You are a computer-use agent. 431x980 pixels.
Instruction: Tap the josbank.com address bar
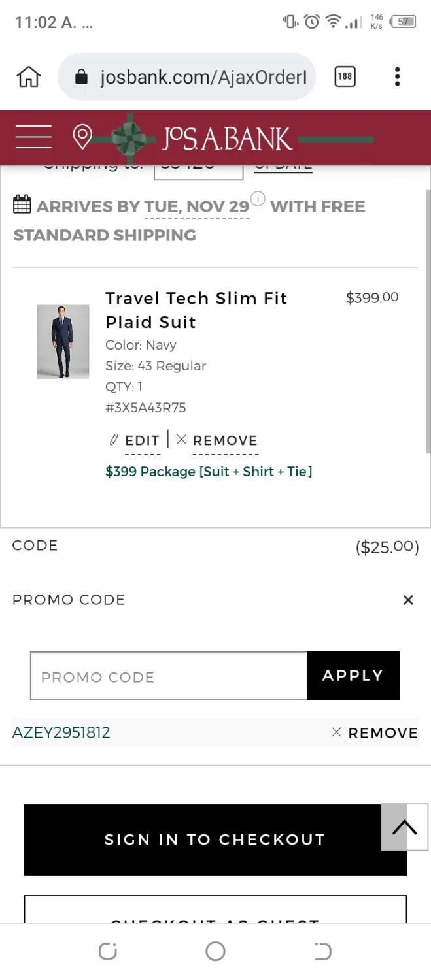click(x=186, y=77)
